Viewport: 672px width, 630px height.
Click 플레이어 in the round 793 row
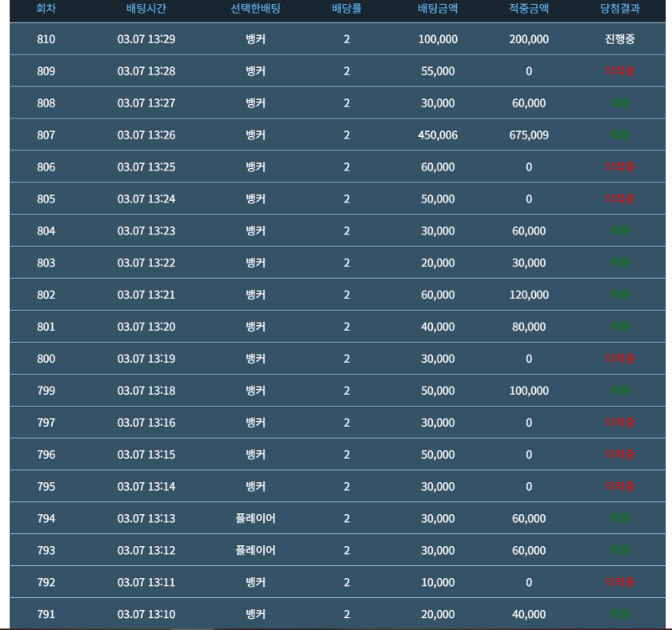(x=255, y=550)
